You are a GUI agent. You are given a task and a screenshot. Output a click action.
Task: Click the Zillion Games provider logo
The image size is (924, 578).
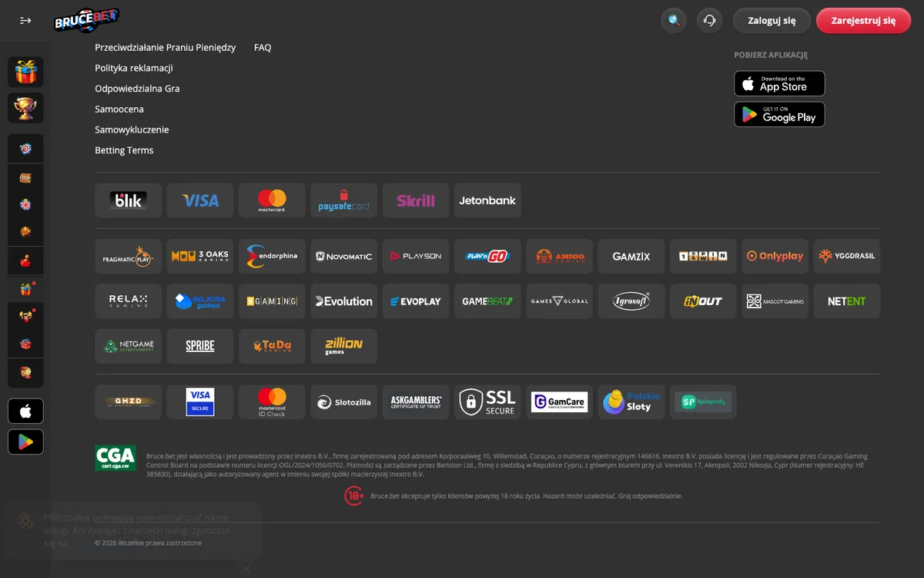pos(344,346)
